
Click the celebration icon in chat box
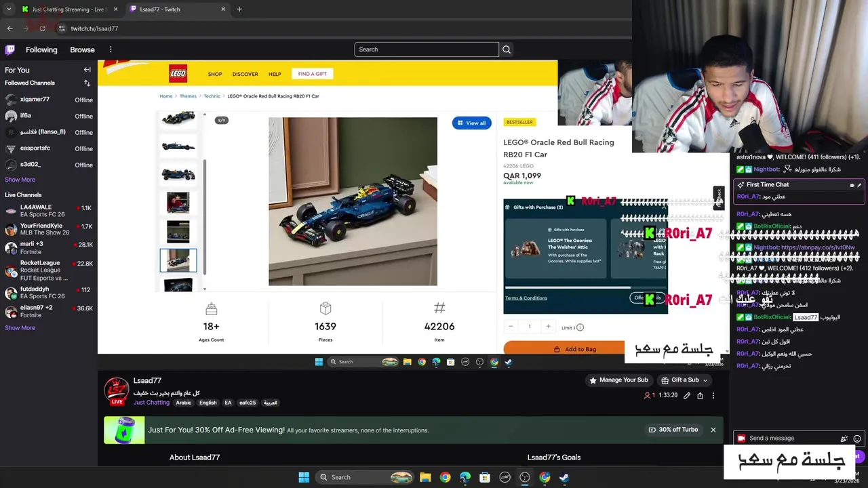[x=844, y=439]
